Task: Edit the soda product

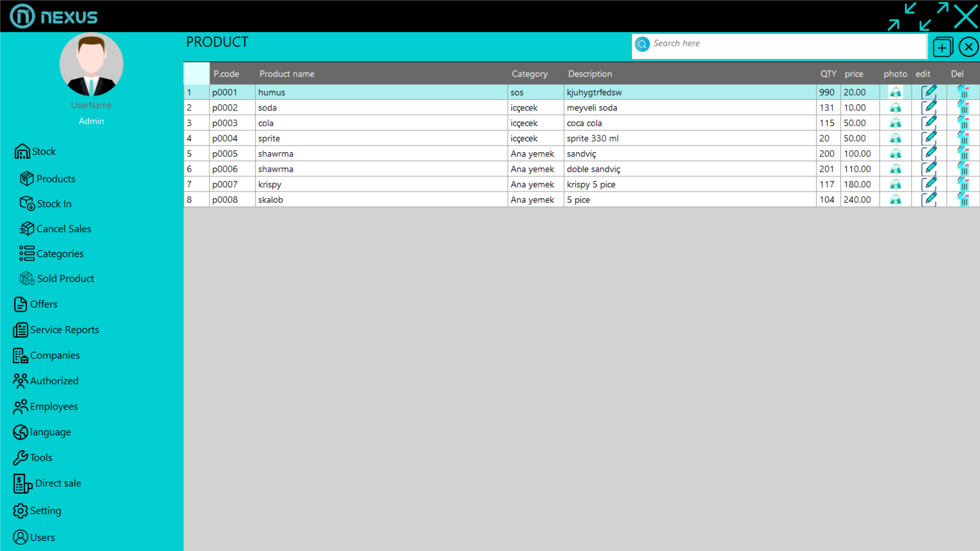Action: (929, 108)
